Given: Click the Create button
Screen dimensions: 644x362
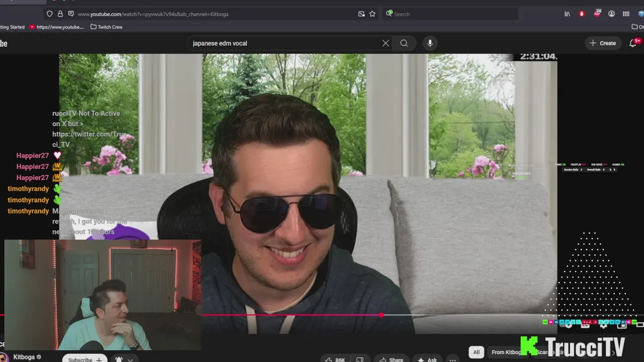Looking at the screenshot, I should point(603,43).
